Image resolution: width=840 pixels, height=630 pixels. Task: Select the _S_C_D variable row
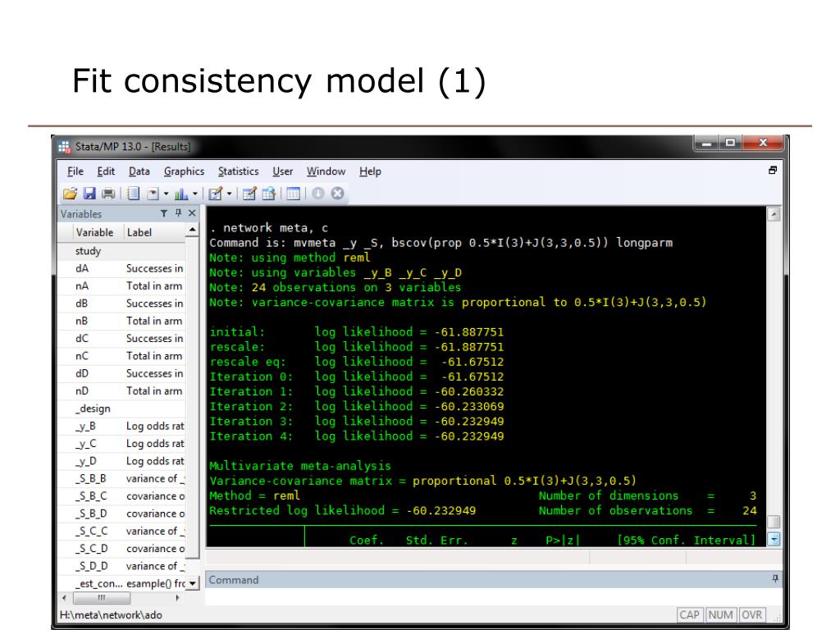click(x=122, y=549)
